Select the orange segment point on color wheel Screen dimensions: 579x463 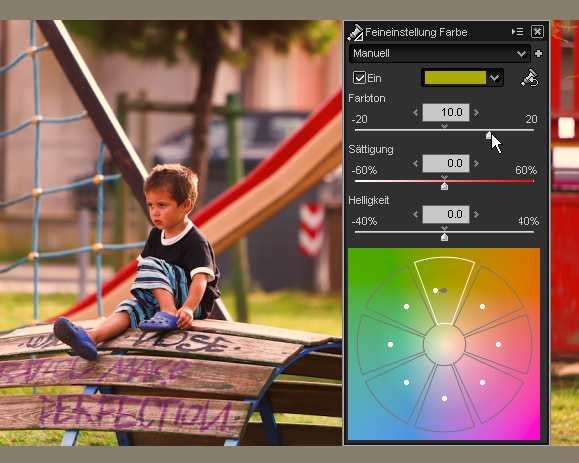482,306
